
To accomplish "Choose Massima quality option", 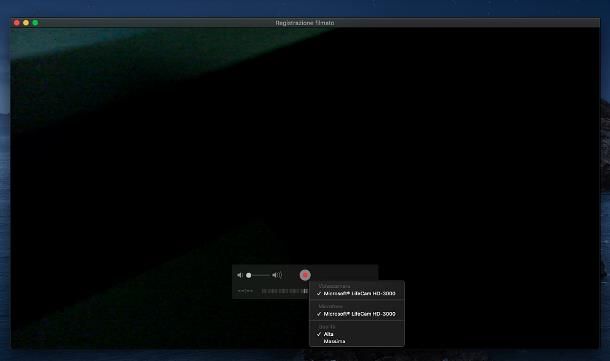I will pos(357,341).
